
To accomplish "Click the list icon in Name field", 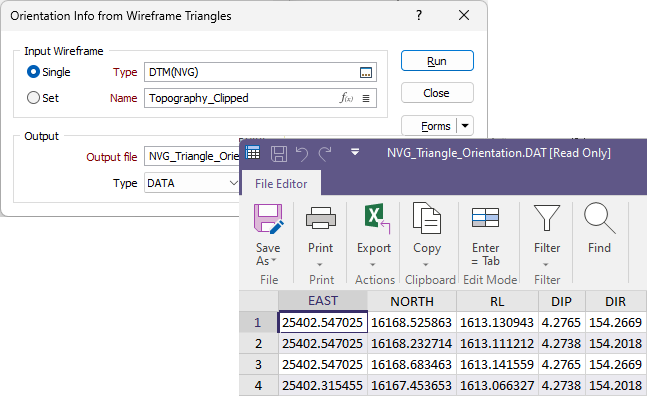I will click(x=366, y=98).
